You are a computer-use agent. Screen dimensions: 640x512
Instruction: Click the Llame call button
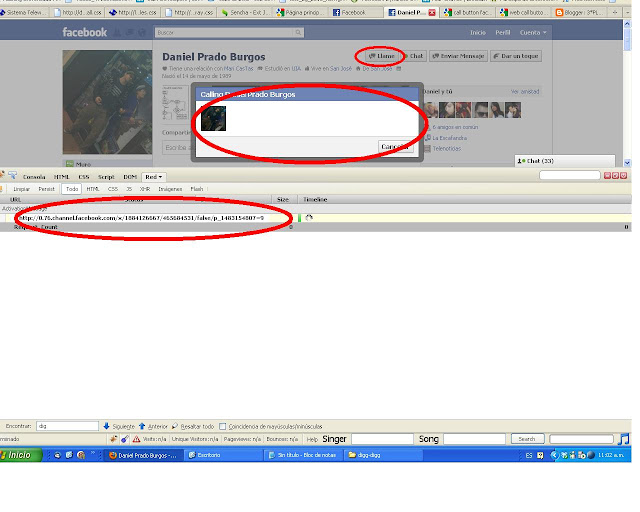381,56
